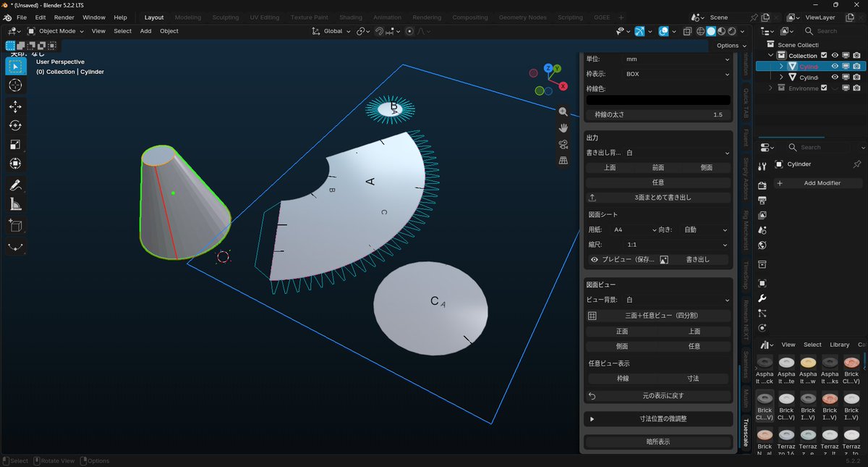Toggle Collection exclude checkbox in outliner

tap(824, 56)
